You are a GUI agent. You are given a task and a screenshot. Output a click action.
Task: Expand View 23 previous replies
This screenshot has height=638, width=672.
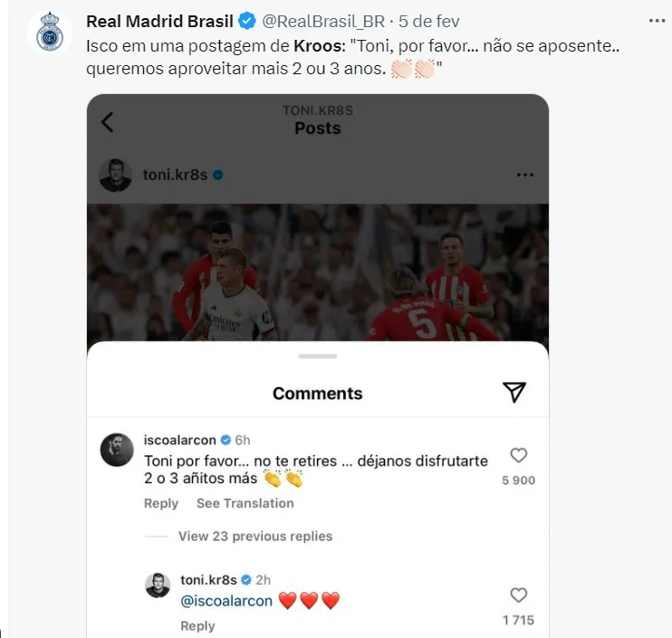(255, 536)
